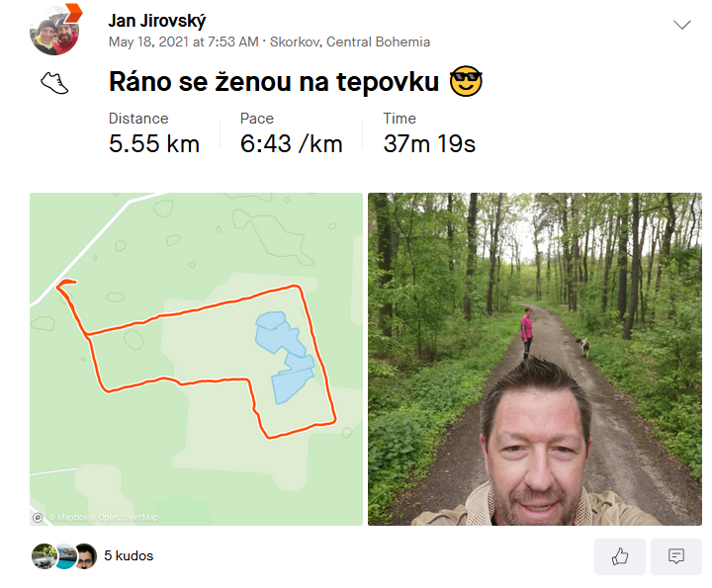Click the second kudos giver avatar
The width and height of the screenshot is (712, 588).
click(x=65, y=555)
